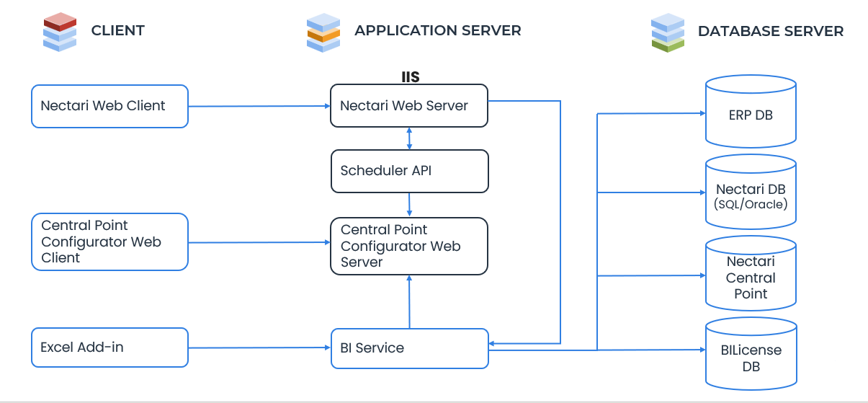Click the Nectari Web Client box
The width and height of the screenshot is (868, 403).
click(x=109, y=106)
